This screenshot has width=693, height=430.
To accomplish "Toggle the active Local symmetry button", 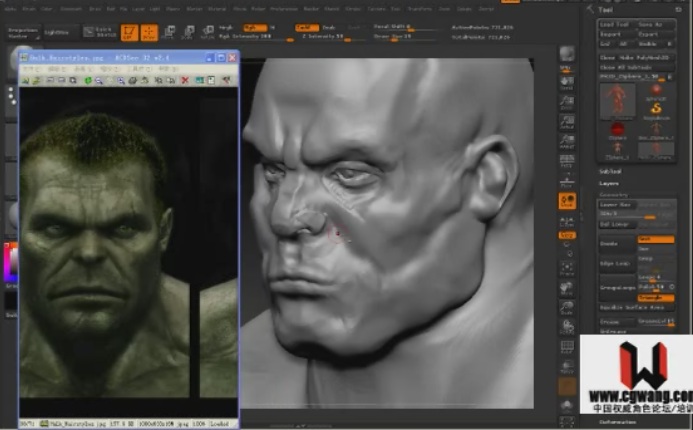I will pyautogui.click(x=567, y=201).
